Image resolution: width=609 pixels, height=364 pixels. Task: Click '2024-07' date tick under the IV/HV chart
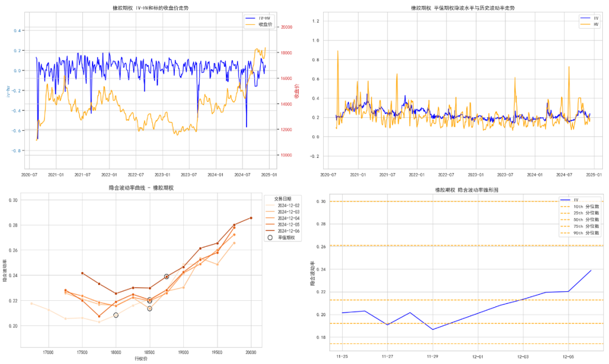click(564, 175)
